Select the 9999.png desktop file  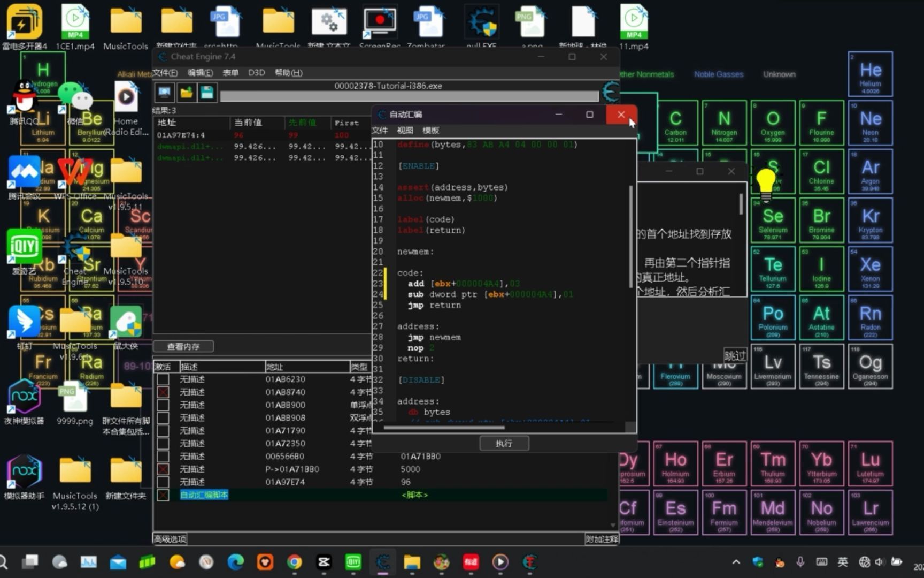[x=75, y=402]
